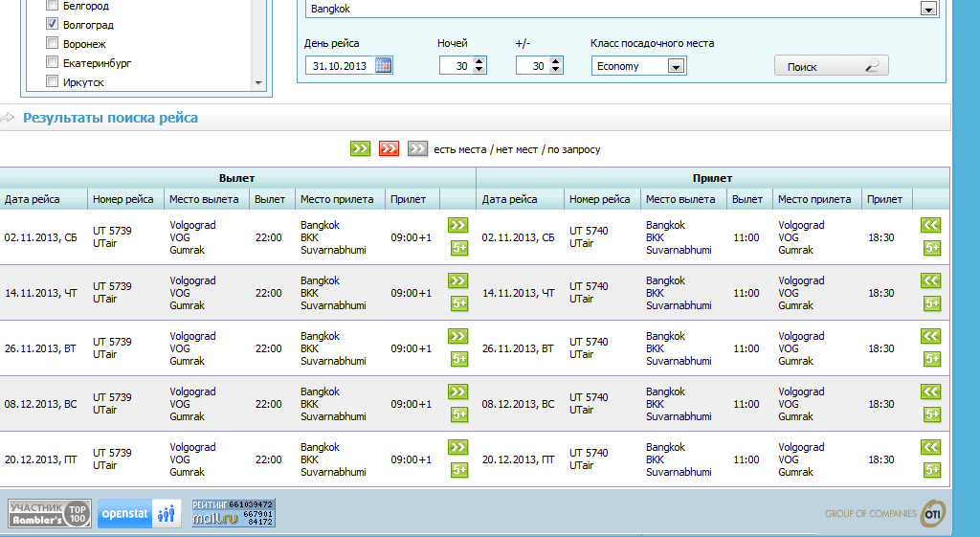Enable the Екатеринбург checkbox

point(53,63)
